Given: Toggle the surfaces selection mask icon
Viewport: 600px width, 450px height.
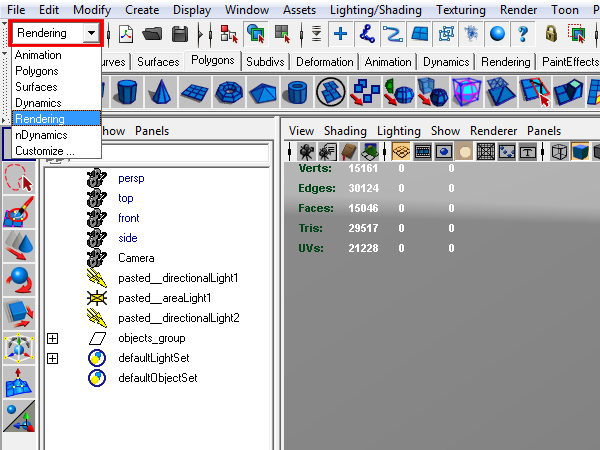Looking at the screenshot, I should [x=419, y=34].
